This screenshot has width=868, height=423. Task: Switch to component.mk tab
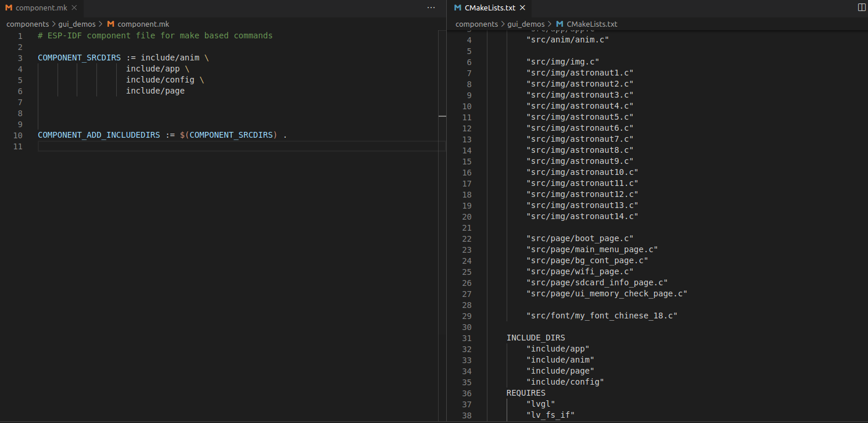tap(41, 8)
